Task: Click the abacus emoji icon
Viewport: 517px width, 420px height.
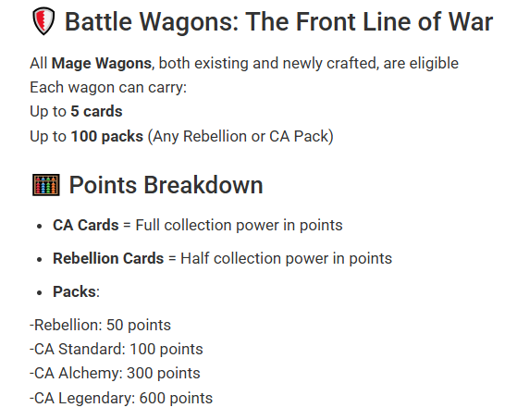Action: (46, 185)
